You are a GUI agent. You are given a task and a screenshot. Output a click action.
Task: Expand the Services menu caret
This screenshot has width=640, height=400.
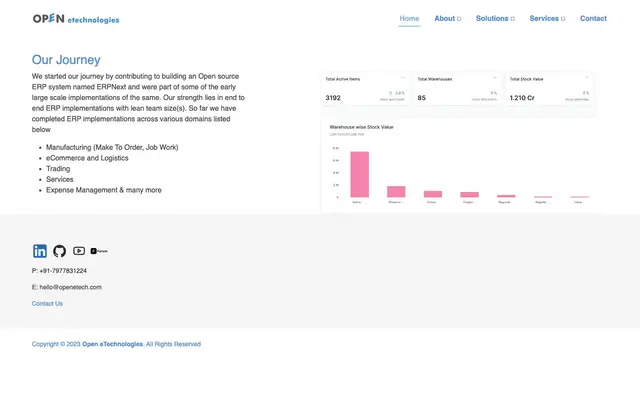(563, 19)
